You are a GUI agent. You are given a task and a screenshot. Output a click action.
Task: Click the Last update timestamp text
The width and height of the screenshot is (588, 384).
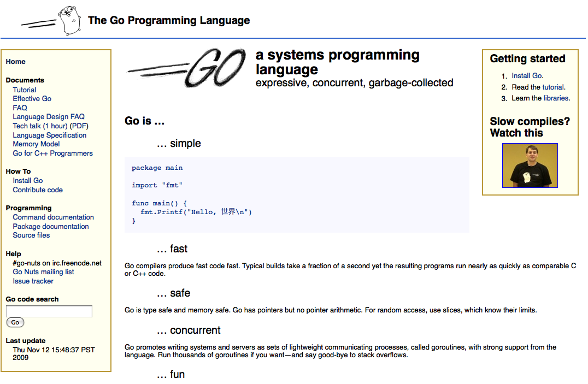click(54, 353)
